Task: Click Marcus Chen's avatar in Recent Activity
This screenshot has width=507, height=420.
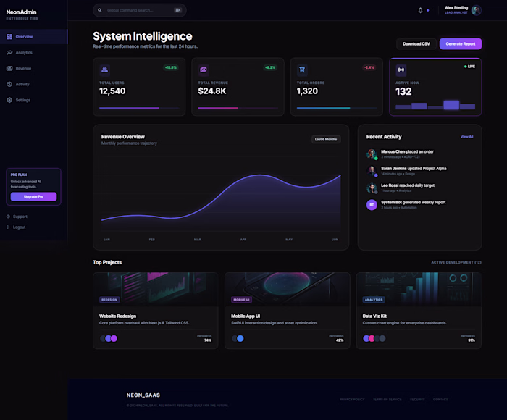Action: point(372,154)
